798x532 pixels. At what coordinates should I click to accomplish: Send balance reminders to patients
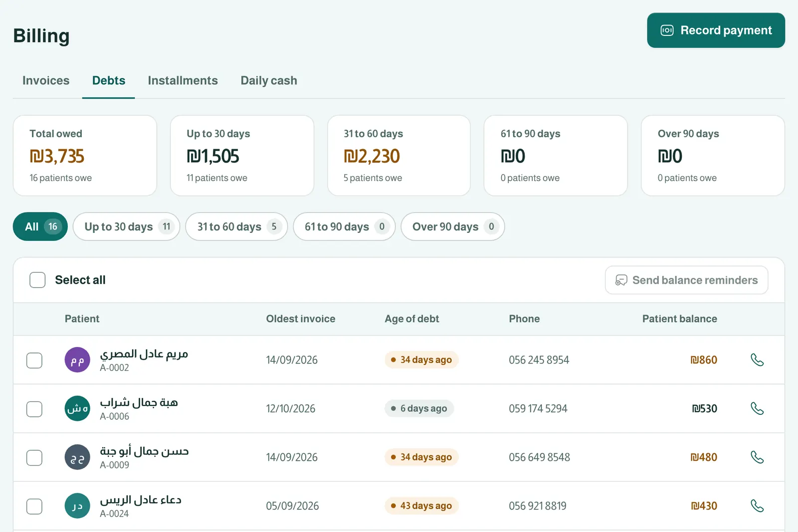coord(686,280)
